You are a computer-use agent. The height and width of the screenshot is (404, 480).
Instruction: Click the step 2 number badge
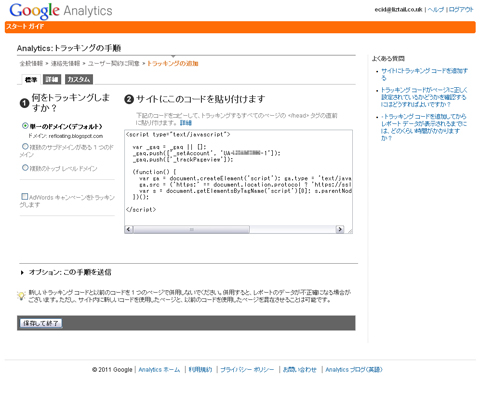pos(129,99)
